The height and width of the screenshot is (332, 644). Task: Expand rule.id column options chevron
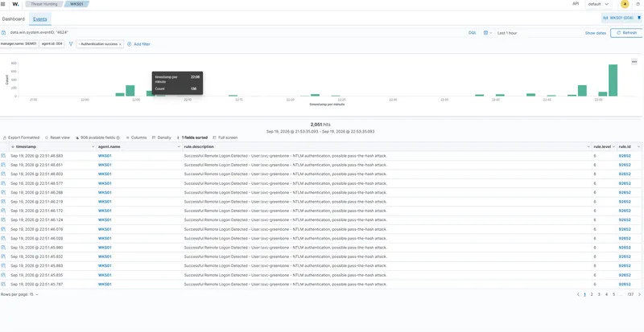tap(639, 146)
